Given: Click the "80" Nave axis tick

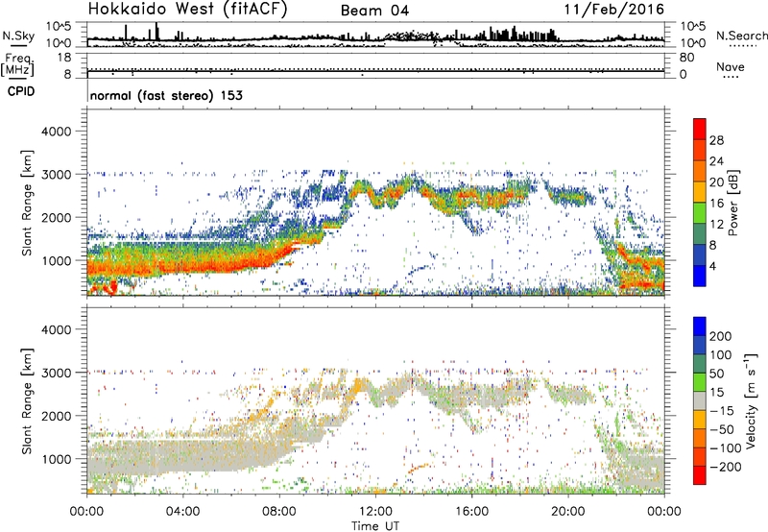Looking at the screenshot, I should (686, 58).
